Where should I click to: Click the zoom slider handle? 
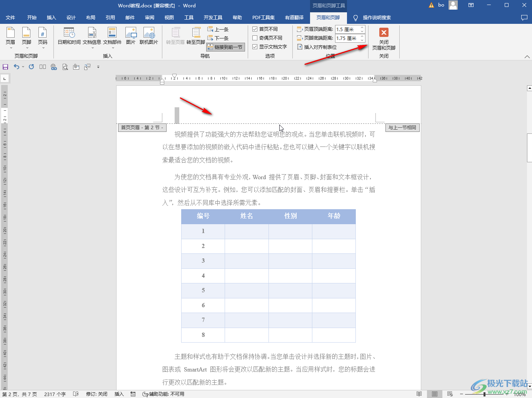[485, 394]
